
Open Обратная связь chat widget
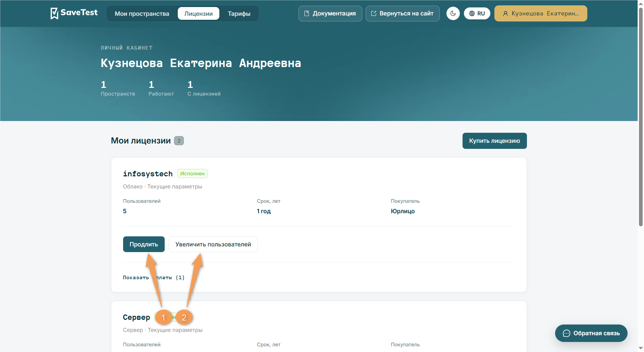[591, 333]
